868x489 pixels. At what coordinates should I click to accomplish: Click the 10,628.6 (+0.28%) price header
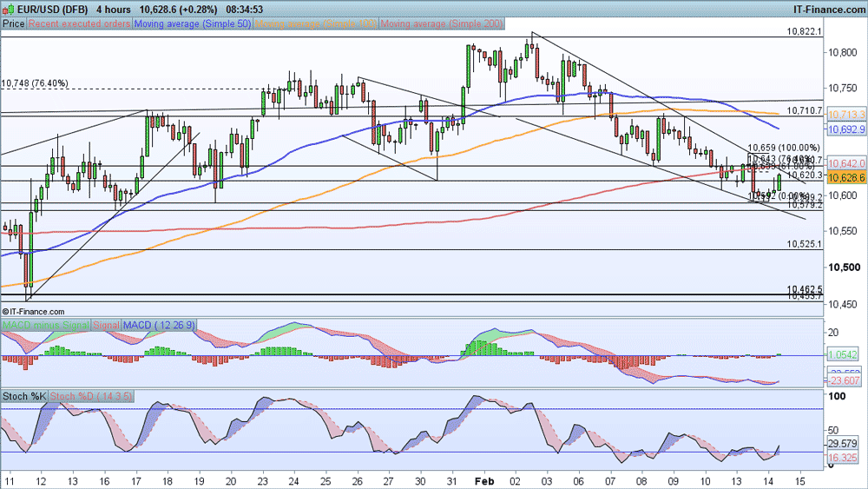pos(178,10)
